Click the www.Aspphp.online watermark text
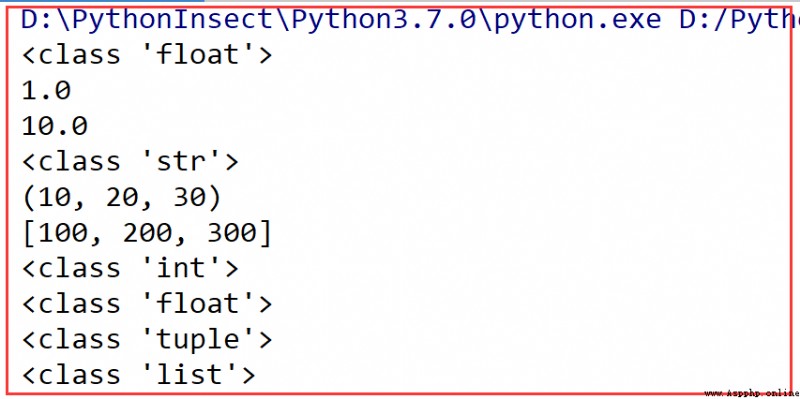Image resolution: width=800 pixels, height=399 pixels. coord(752,394)
